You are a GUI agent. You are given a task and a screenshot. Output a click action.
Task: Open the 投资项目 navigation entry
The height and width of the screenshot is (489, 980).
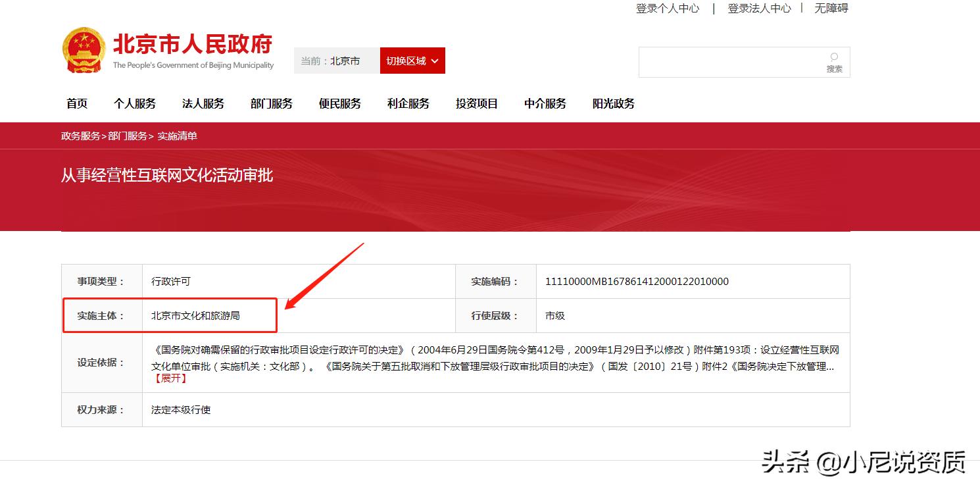click(476, 103)
